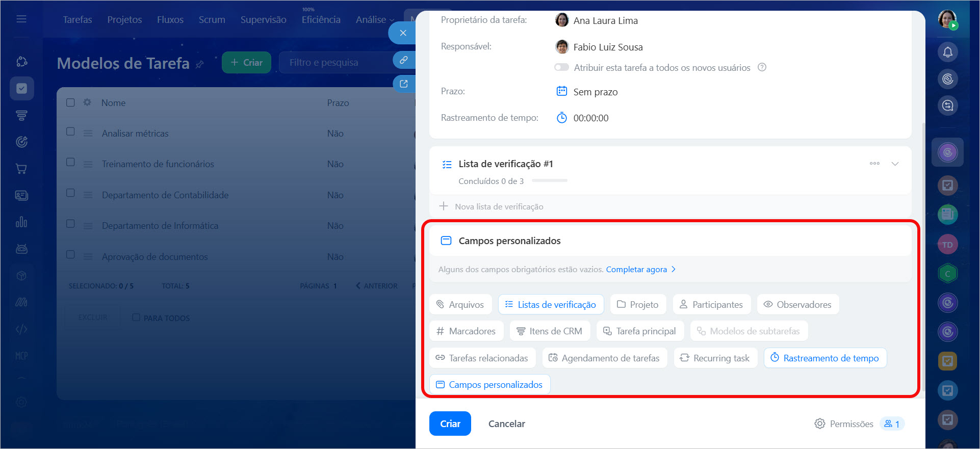Switch to the Projetos tab

click(x=124, y=20)
